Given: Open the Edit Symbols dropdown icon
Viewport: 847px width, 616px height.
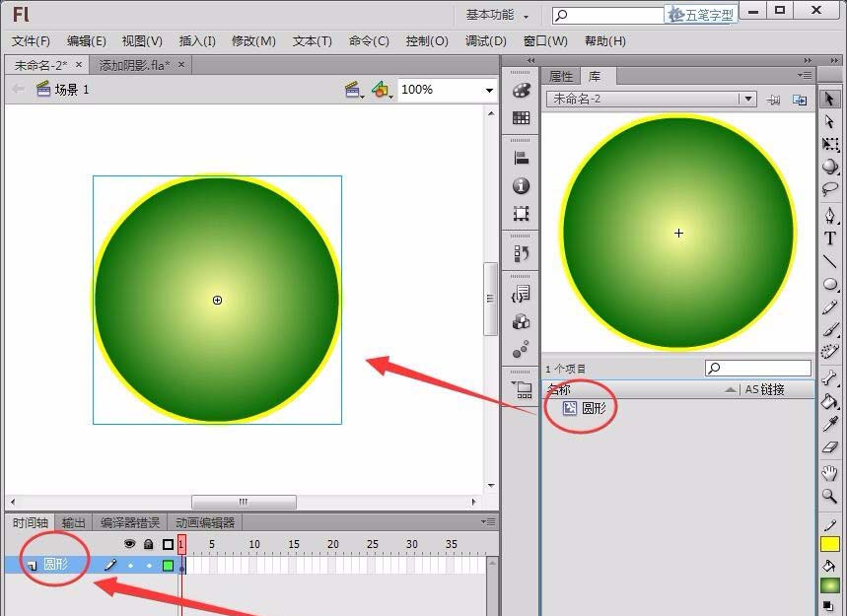Looking at the screenshot, I should [383, 90].
